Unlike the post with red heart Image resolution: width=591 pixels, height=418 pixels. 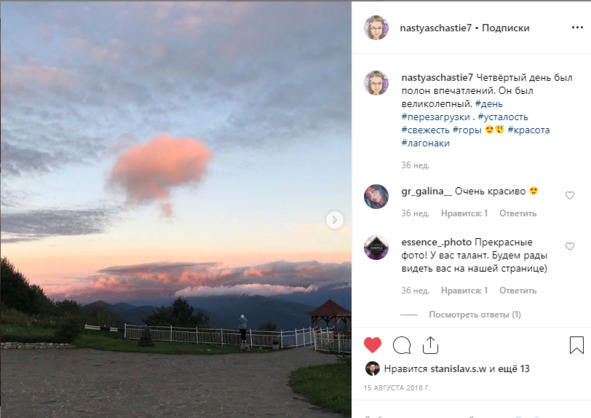click(x=372, y=345)
